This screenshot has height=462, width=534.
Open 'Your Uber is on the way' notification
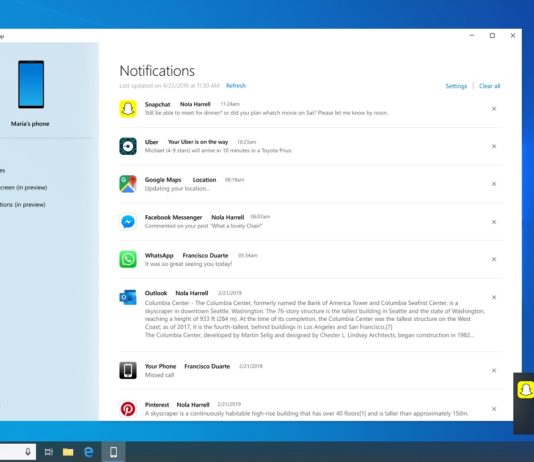pyautogui.click(x=198, y=142)
